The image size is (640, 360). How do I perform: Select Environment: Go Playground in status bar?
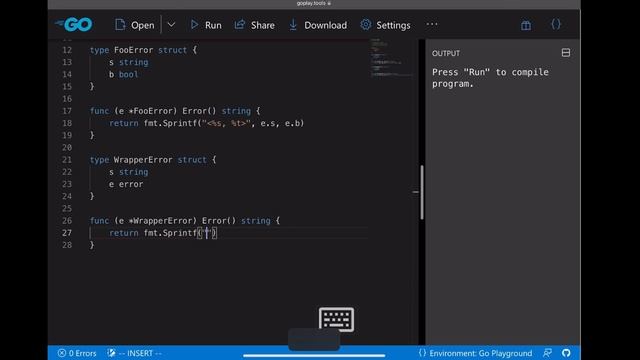click(x=476, y=353)
